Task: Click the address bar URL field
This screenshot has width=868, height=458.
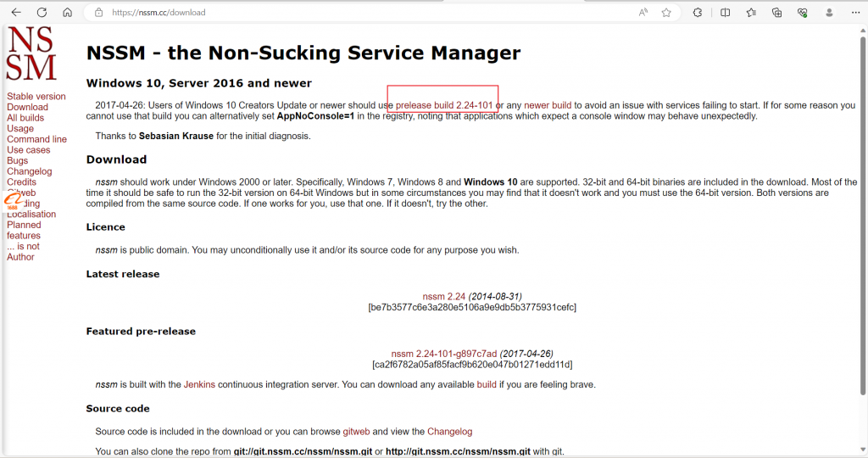Action: click(x=339, y=13)
